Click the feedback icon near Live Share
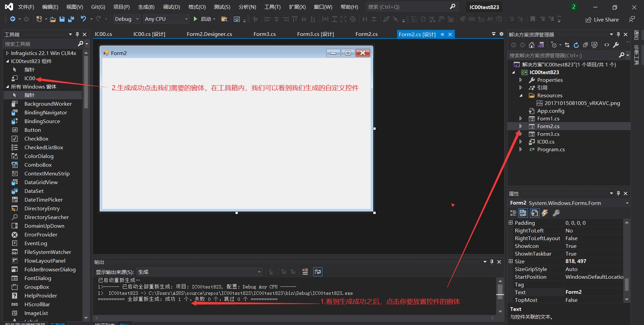The height and width of the screenshot is (325, 644). (x=632, y=19)
